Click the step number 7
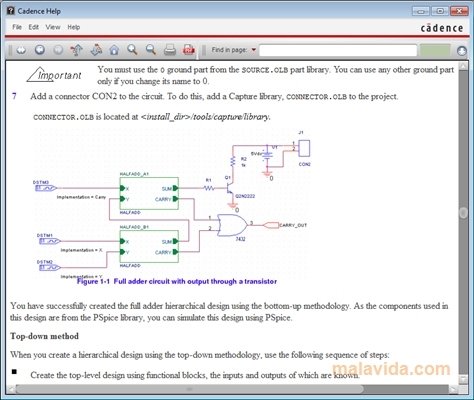Screen dimensions: 474x400 click(14, 96)
